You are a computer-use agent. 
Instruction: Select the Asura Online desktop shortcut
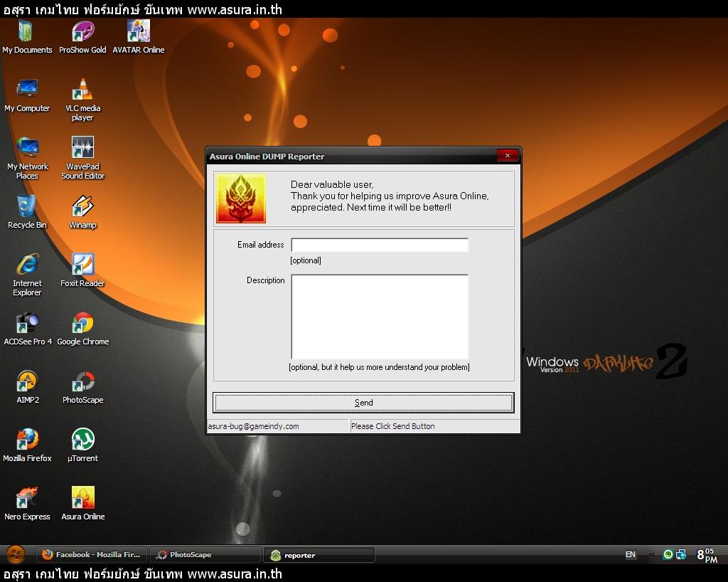tap(83, 504)
